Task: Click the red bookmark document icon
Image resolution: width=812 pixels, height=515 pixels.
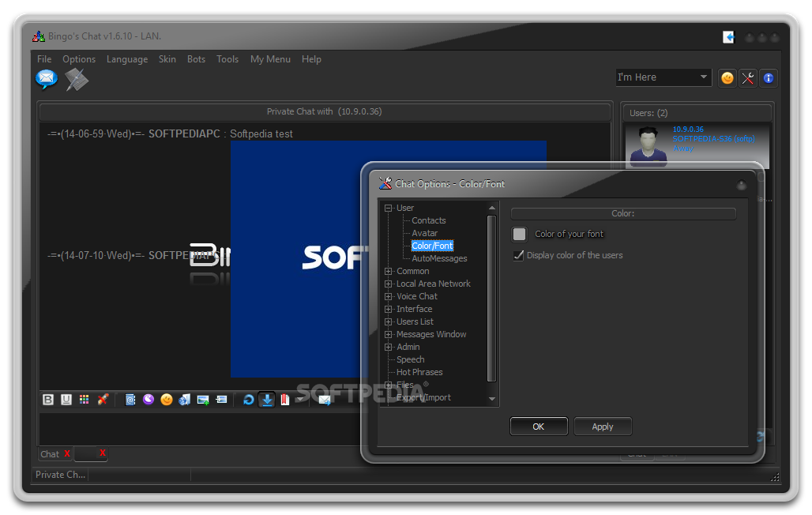Action: tap(285, 400)
